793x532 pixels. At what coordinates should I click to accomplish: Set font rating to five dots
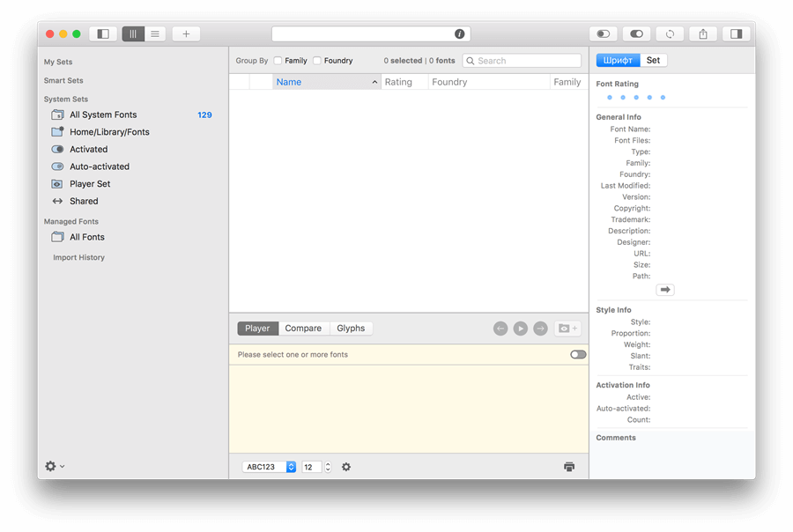pyautogui.click(x=663, y=98)
